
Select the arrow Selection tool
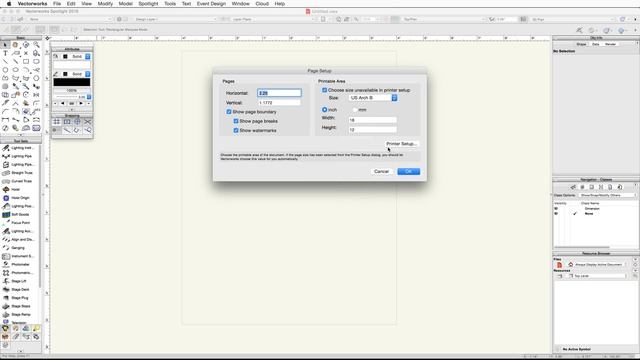tap(5, 44)
